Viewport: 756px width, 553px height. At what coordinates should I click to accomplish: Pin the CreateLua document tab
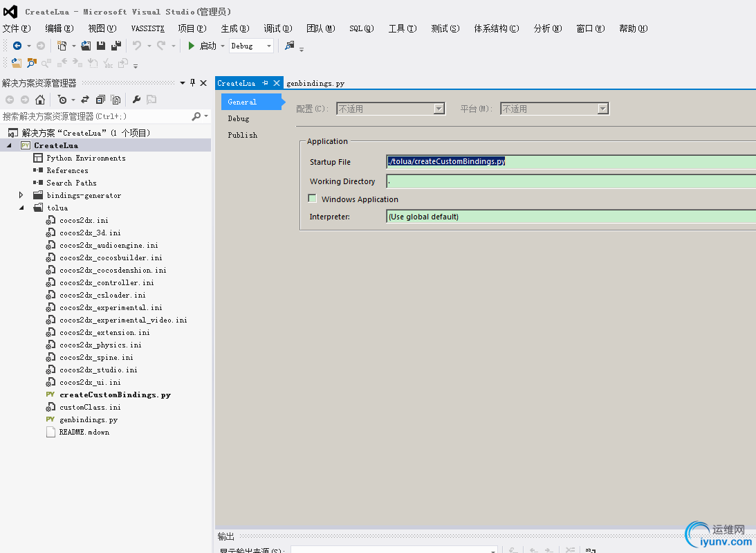pos(265,83)
